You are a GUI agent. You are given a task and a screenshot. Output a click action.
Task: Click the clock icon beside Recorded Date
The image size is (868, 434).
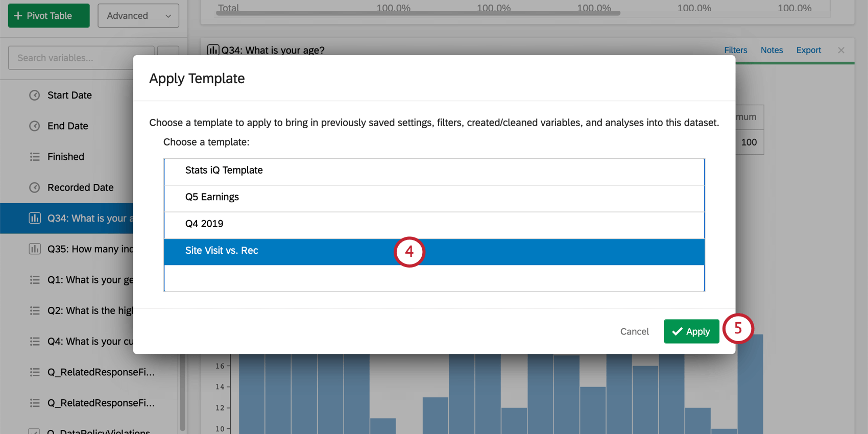35,187
